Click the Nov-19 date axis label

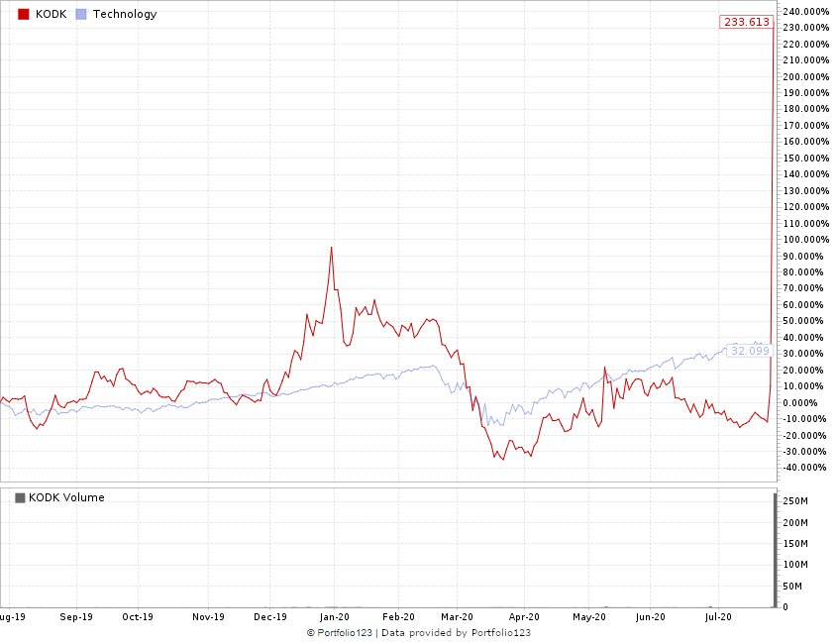[208, 617]
